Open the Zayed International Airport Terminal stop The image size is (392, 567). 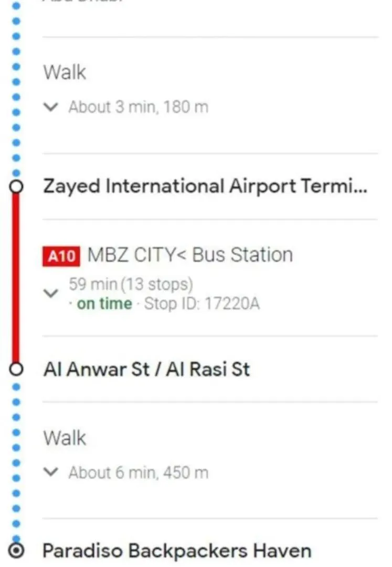[205, 186]
